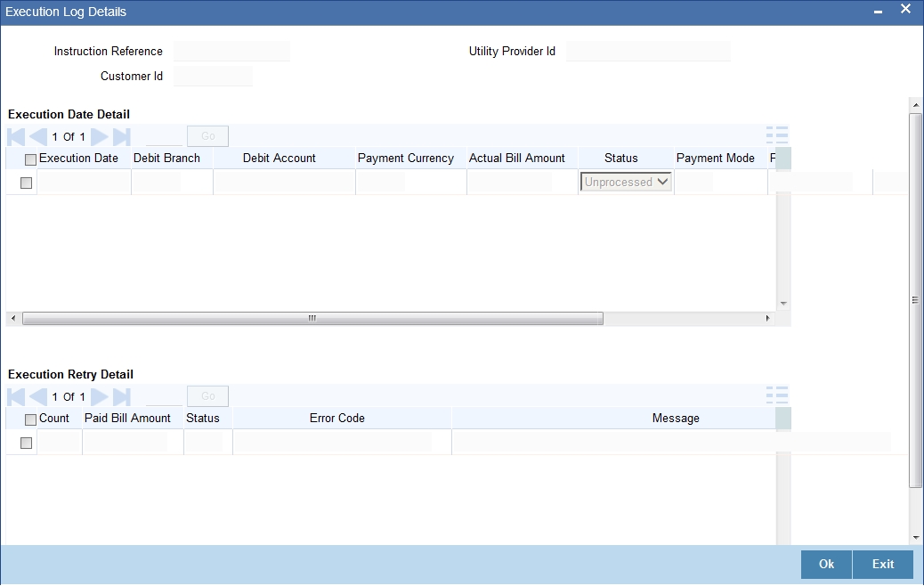The image size is (924, 586).
Task: Go to next page in Execution Date Detail
Action: [x=99, y=137]
